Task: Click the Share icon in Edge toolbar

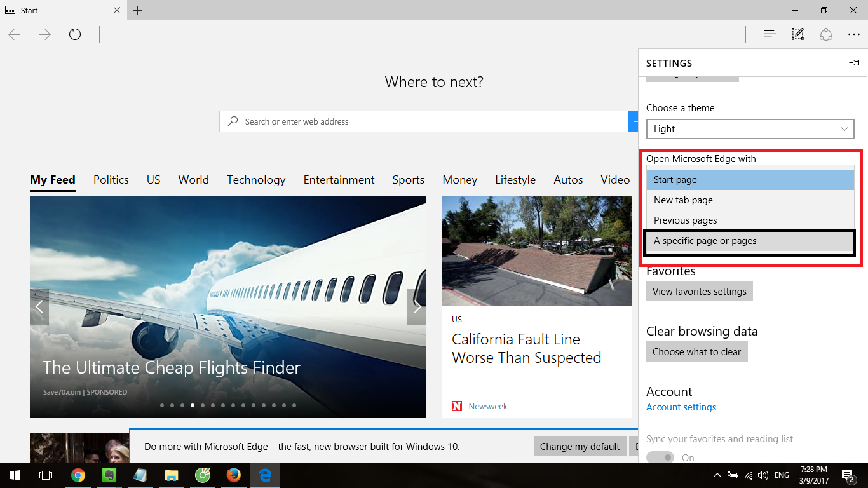Action: 825,34
